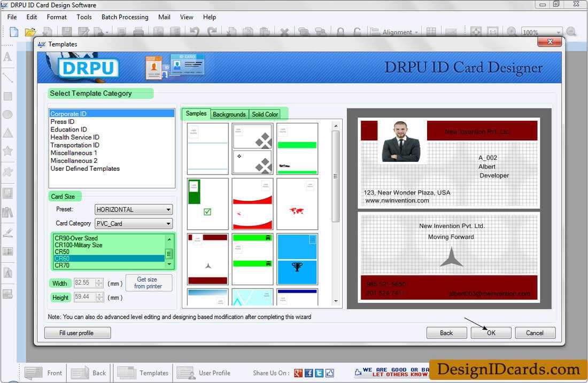Viewport: 588px width, 383px height.
Task: Click the Height input field
Action: pyautogui.click(x=85, y=297)
